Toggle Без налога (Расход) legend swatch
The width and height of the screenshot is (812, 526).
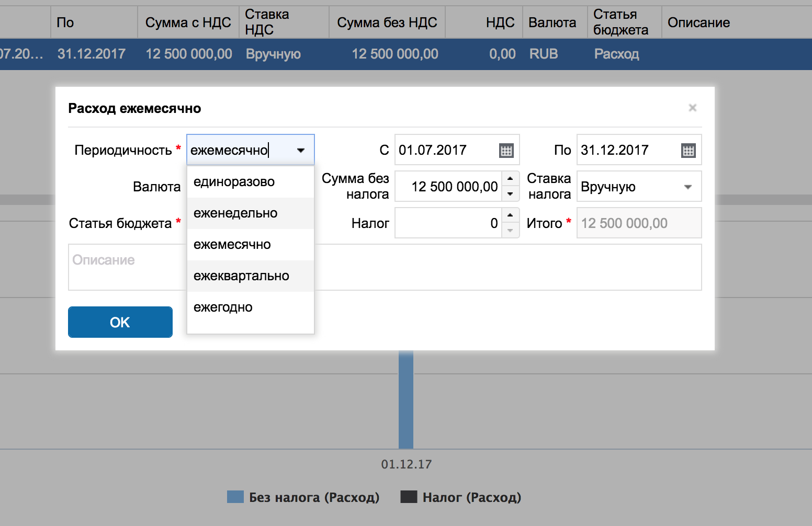coord(235,497)
